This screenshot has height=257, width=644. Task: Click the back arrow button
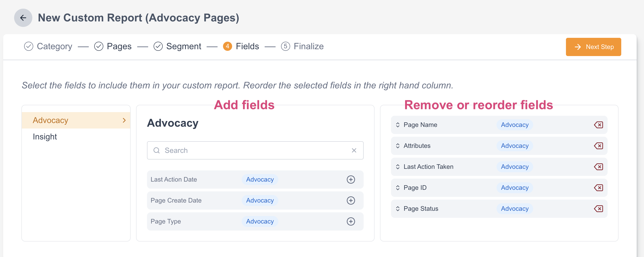pos(23,18)
